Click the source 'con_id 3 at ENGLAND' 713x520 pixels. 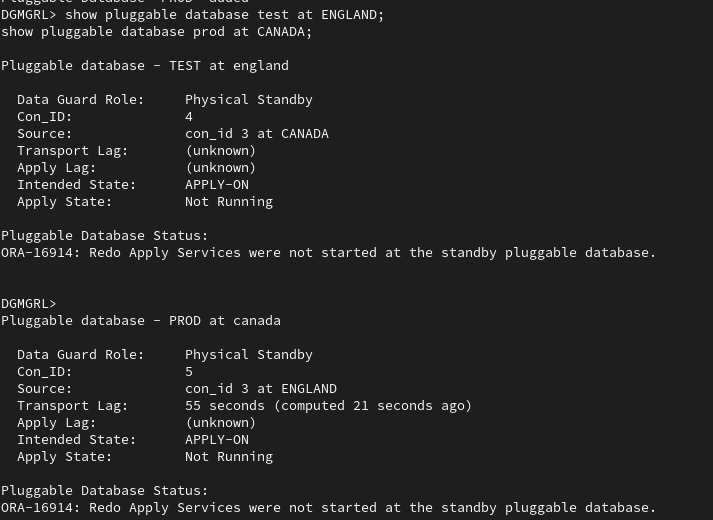click(260, 388)
